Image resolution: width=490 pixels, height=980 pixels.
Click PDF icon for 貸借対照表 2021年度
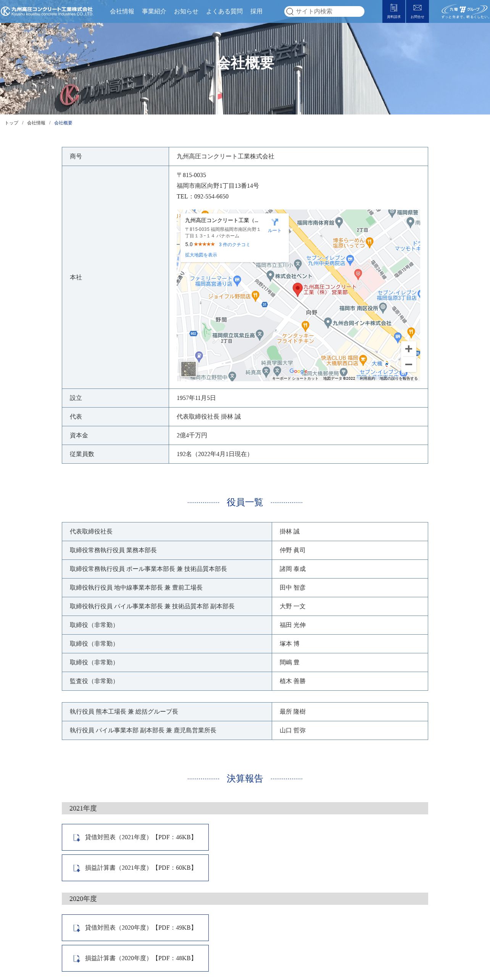77,837
